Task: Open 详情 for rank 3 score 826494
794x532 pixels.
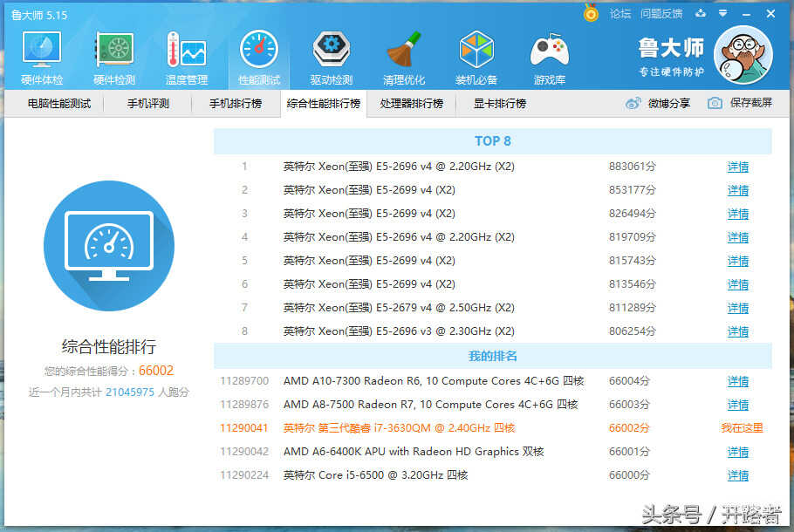Action: click(x=738, y=215)
